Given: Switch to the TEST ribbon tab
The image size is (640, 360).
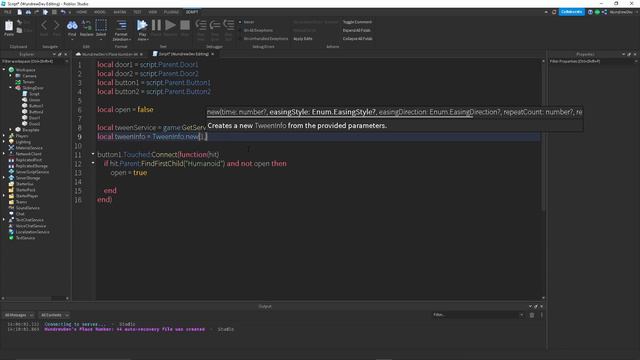Looking at the screenshot, I should [138, 12].
